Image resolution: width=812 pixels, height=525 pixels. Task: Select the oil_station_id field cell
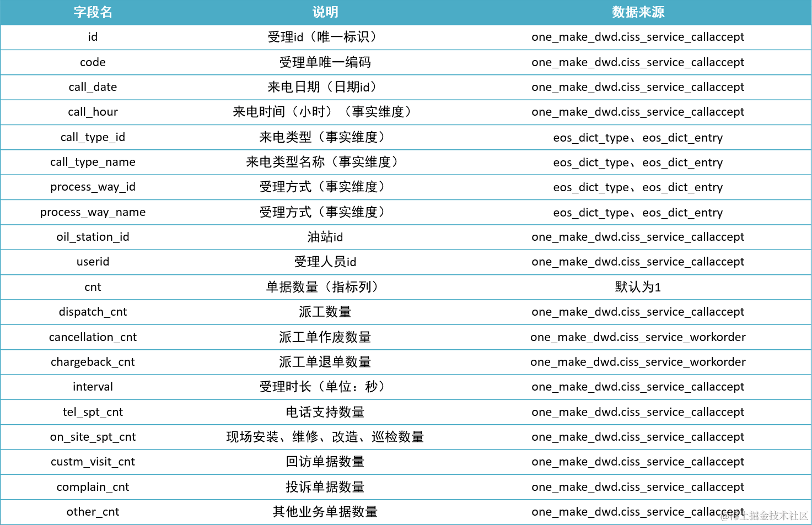pyautogui.click(x=93, y=237)
